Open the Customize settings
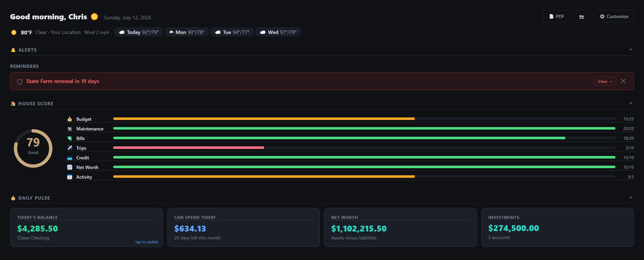 614,17
